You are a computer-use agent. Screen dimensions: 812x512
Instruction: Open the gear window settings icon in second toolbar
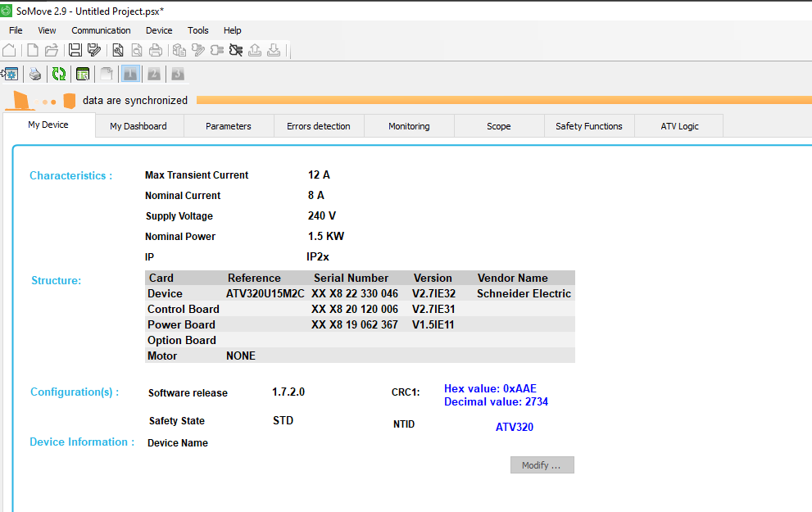click(x=11, y=74)
